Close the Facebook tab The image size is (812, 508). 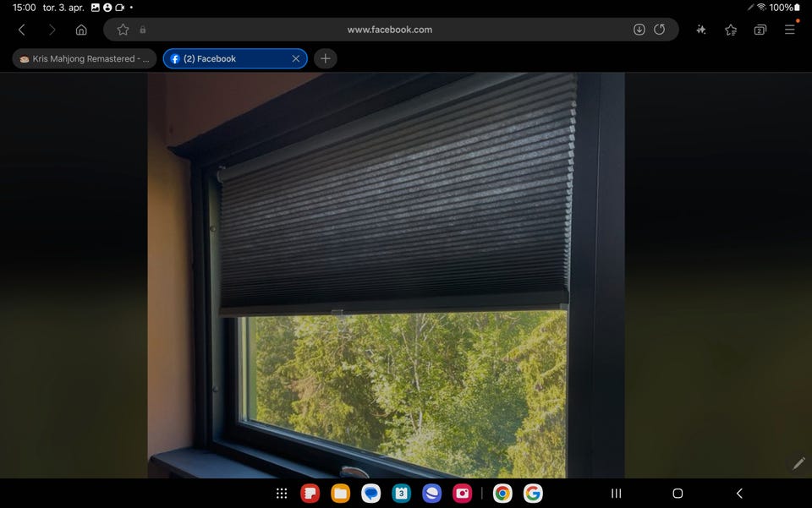(x=296, y=59)
